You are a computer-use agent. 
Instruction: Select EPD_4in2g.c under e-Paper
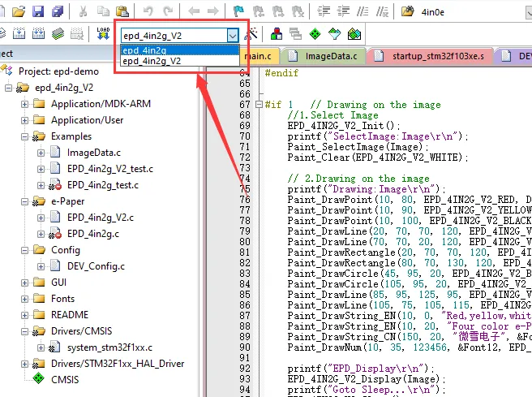coord(93,234)
